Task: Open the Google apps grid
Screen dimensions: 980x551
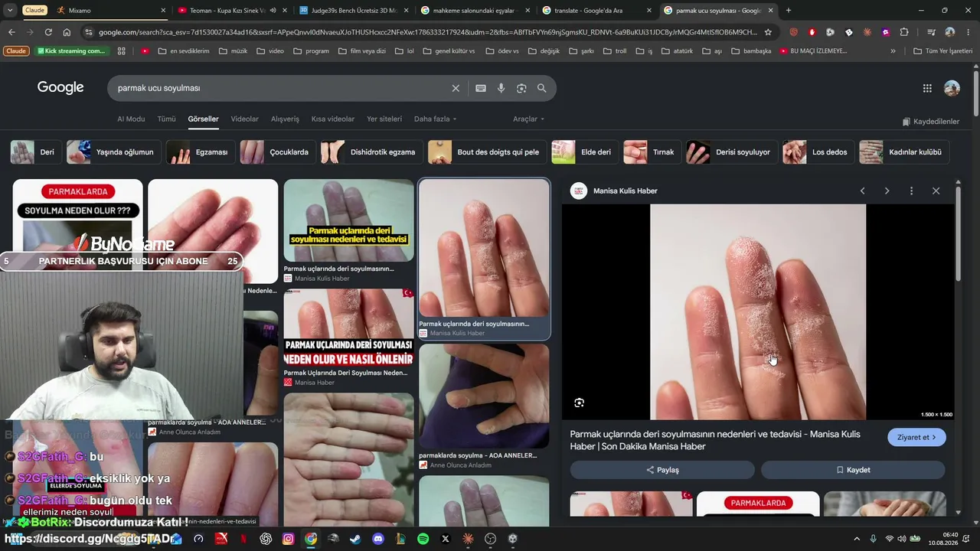Action: 927,88
